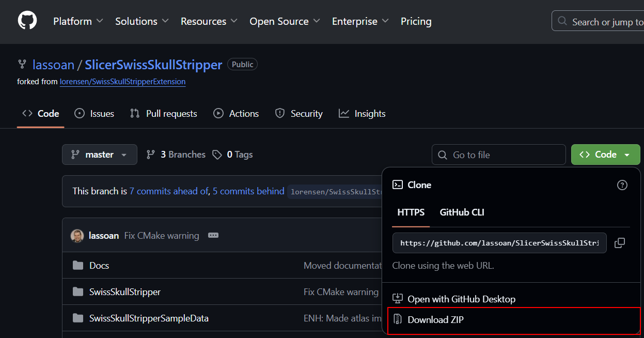Copy the clone URL to clipboard
Screen dimensions: 644x338
620,243
